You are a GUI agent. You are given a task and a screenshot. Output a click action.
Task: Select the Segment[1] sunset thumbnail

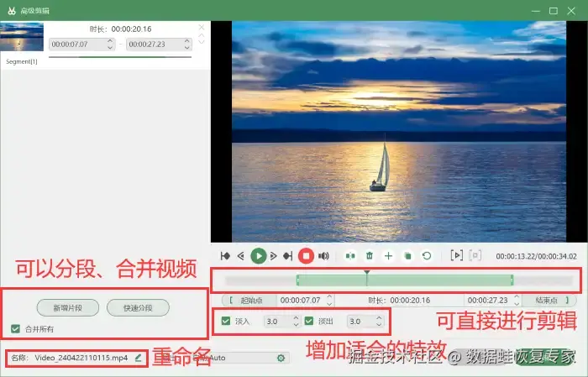click(x=22, y=37)
